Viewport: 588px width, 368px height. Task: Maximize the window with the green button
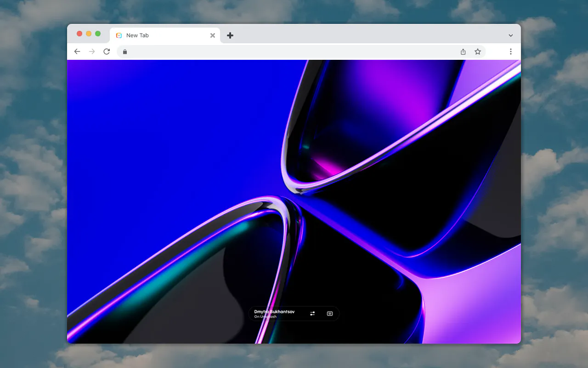pos(98,34)
